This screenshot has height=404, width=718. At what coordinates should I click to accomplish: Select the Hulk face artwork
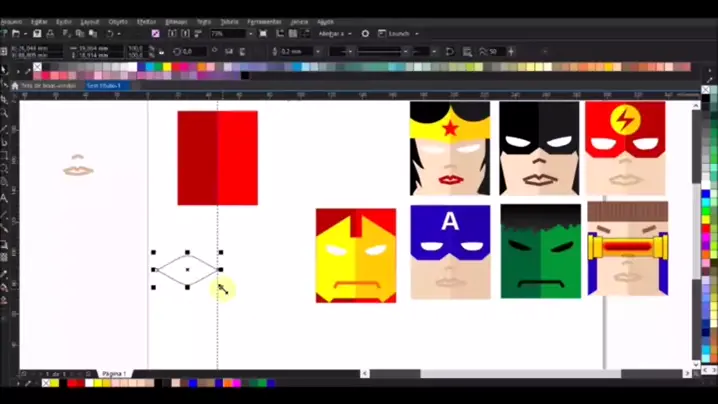pos(541,251)
